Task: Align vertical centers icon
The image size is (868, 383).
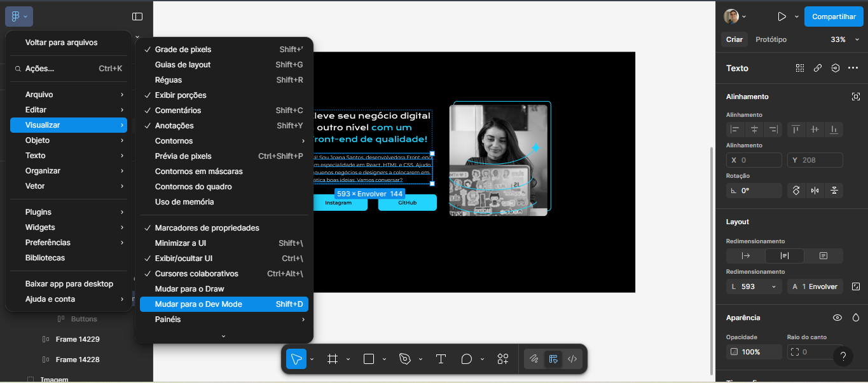Action: tap(815, 130)
